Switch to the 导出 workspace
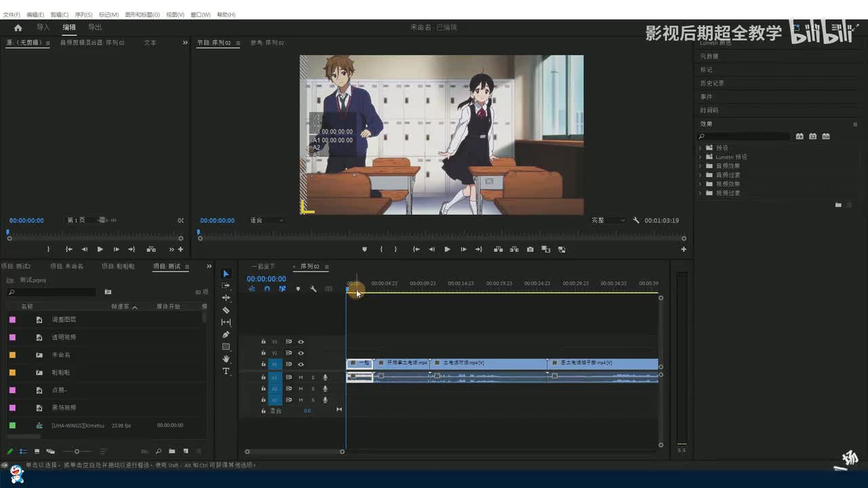868x488 pixels. pos(95,28)
